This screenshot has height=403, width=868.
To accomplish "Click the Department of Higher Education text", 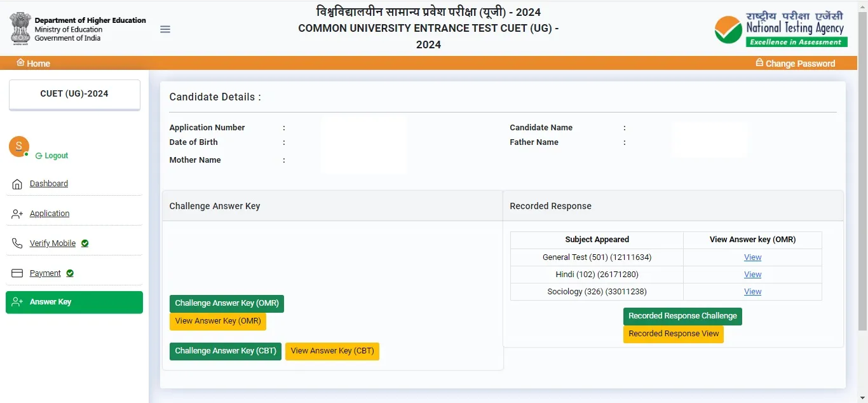I will point(90,20).
